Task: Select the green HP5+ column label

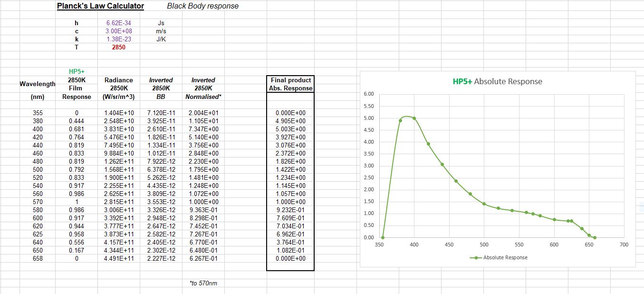Action: 77,71
